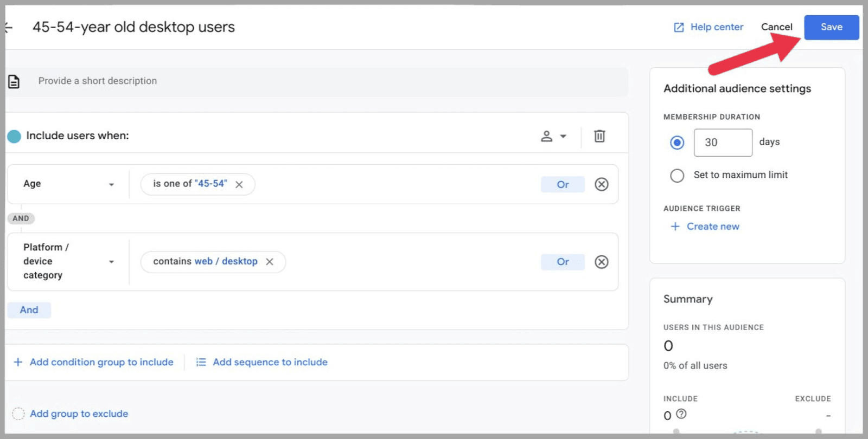Open the condition scoping user dropdown
The height and width of the screenshot is (439, 868).
point(553,136)
